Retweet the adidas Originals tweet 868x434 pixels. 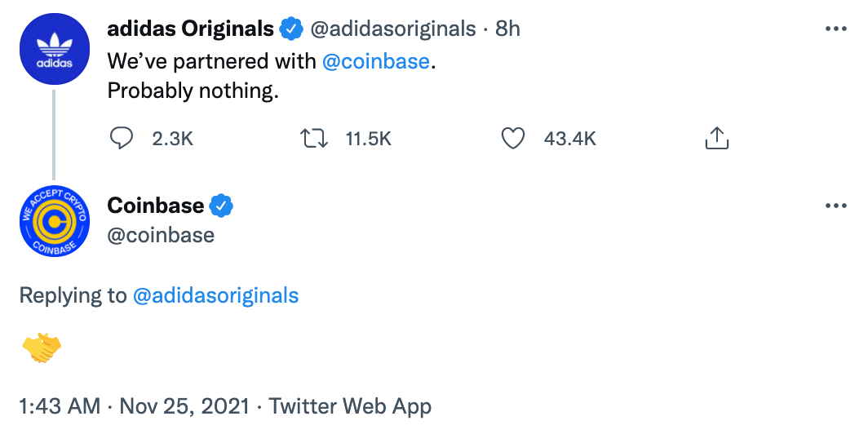pyautogui.click(x=315, y=139)
